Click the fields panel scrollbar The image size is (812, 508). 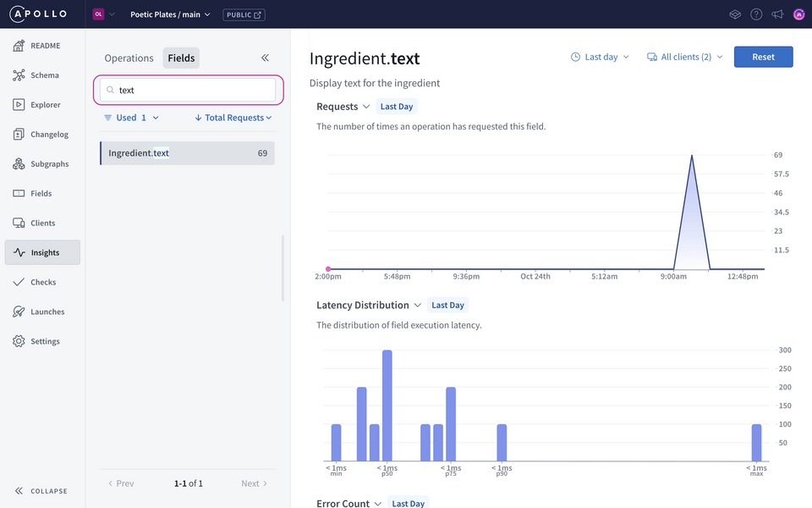(x=283, y=268)
